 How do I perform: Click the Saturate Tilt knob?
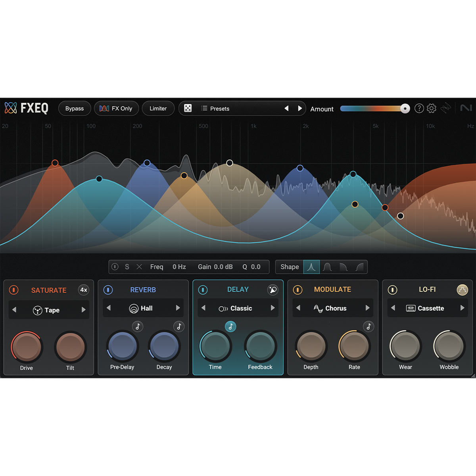tap(70, 347)
